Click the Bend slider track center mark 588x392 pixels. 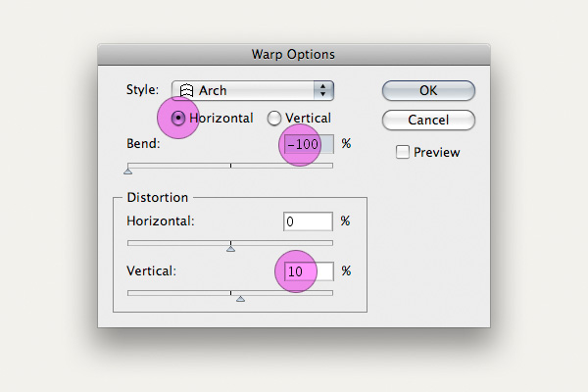pyautogui.click(x=230, y=166)
